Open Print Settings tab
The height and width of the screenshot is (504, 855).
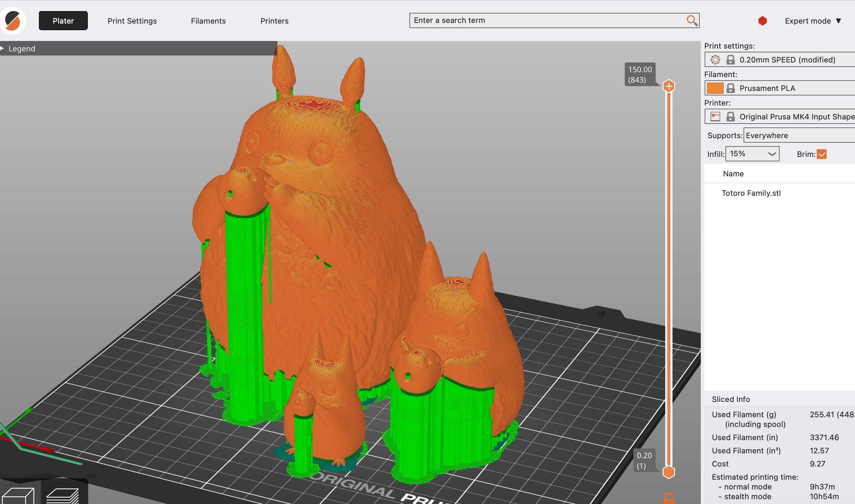(x=131, y=20)
